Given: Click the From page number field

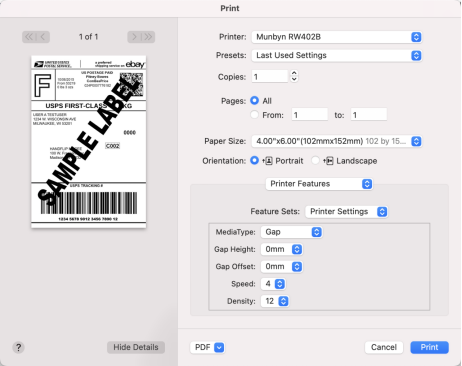Looking at the screenshot, I should click(310, 115).
